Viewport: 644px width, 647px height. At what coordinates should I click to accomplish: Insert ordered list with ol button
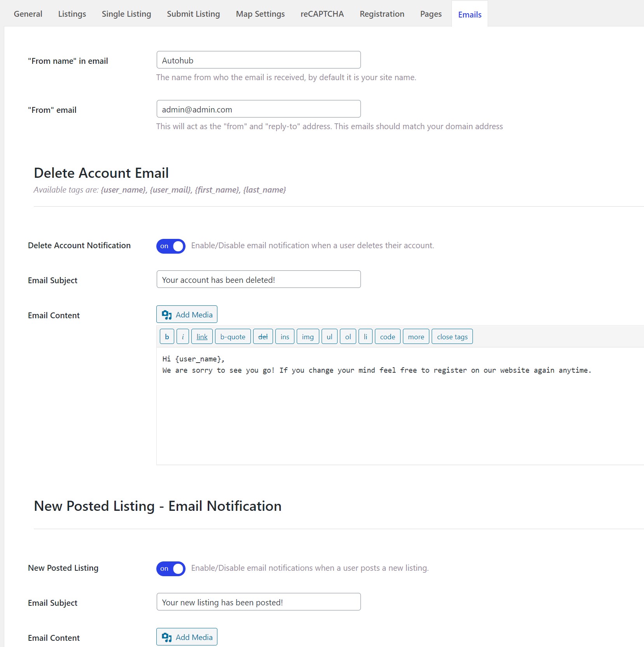[x=348, y=337]
